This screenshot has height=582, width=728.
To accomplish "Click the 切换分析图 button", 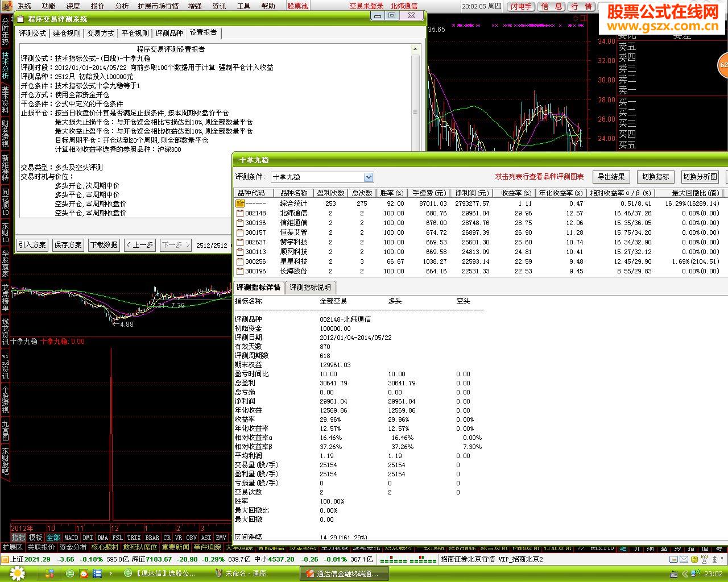I will coord(700,177).
